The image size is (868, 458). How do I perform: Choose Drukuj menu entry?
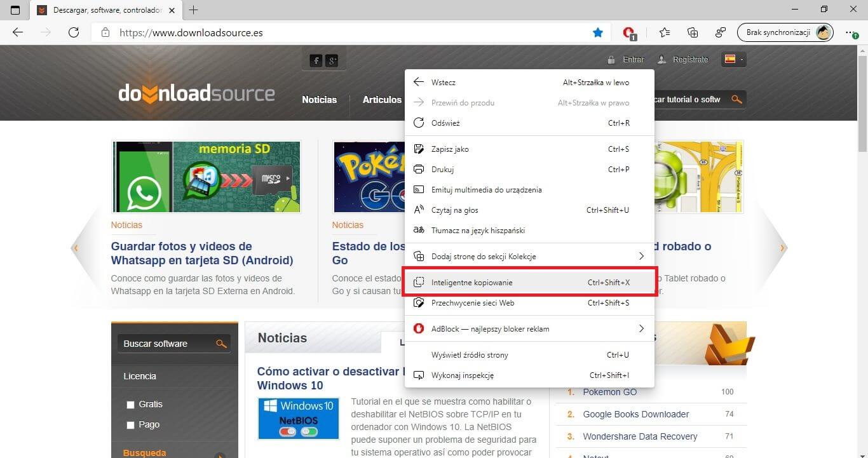pyautogui.click(x=529, y=170)
